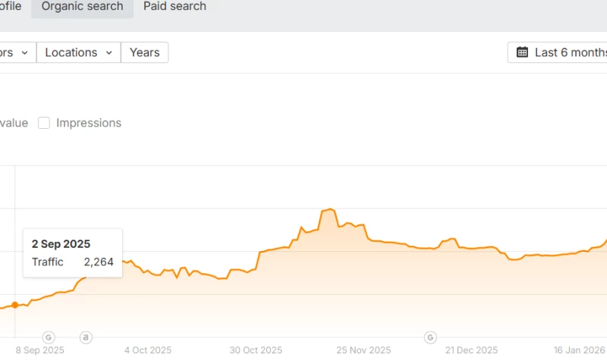Open the Paid search tab
The width and height of the screenshot is (607, 364).
pos(175,6)
